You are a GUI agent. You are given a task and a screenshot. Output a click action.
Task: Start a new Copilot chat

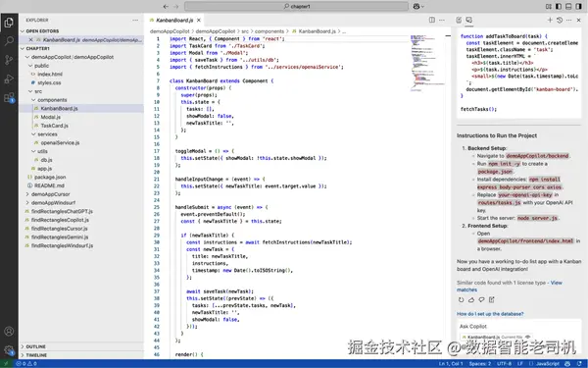pos(550,20)
